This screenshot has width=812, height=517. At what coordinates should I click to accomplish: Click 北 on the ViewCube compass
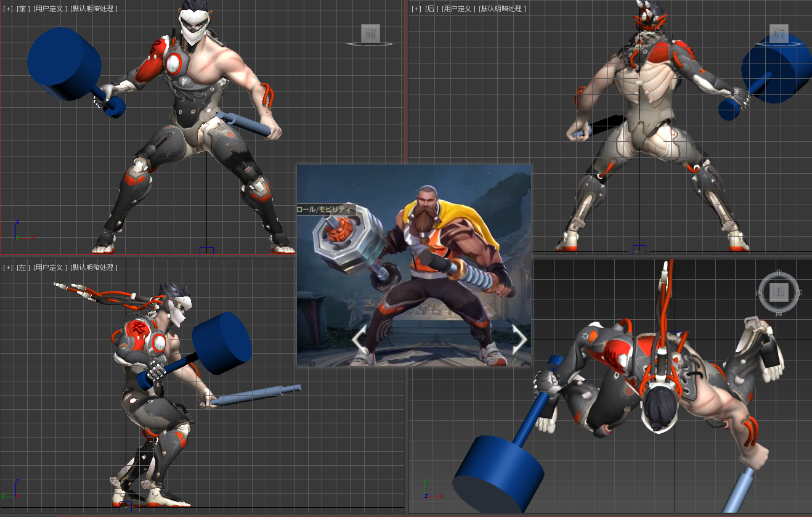click(779, 272)
